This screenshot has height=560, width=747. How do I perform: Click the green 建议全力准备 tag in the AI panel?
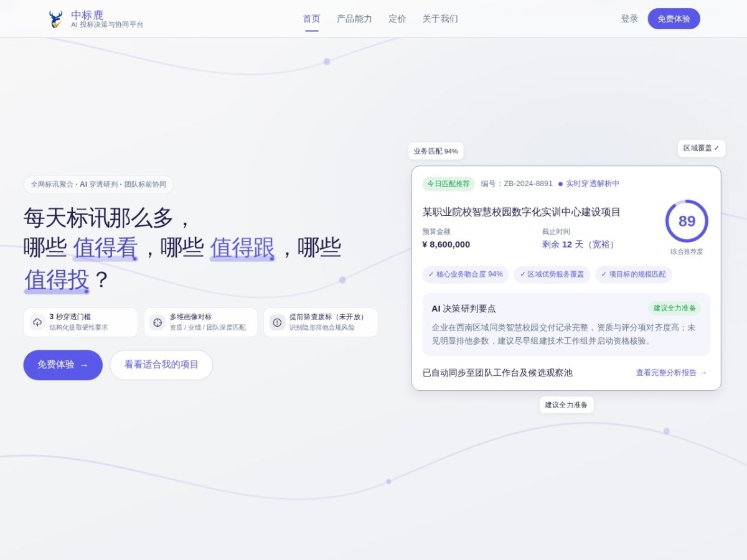pos(674,308)
